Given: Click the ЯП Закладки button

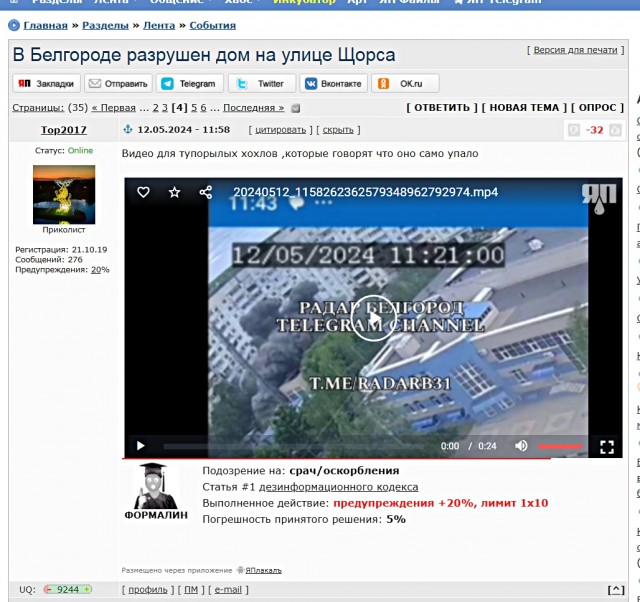Looking at the screenshot, I should point(46,84).
